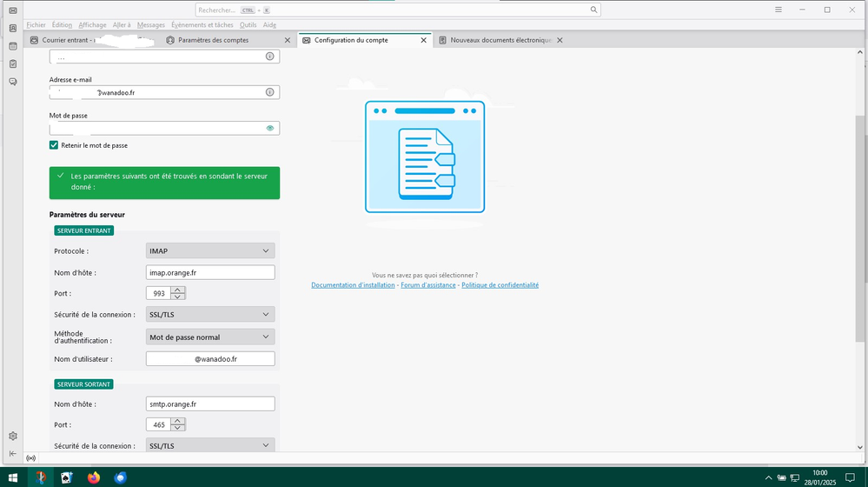Screen dimensions: 868x487
Task: Open Firefox from the taskbar
Action: (94, 477)
